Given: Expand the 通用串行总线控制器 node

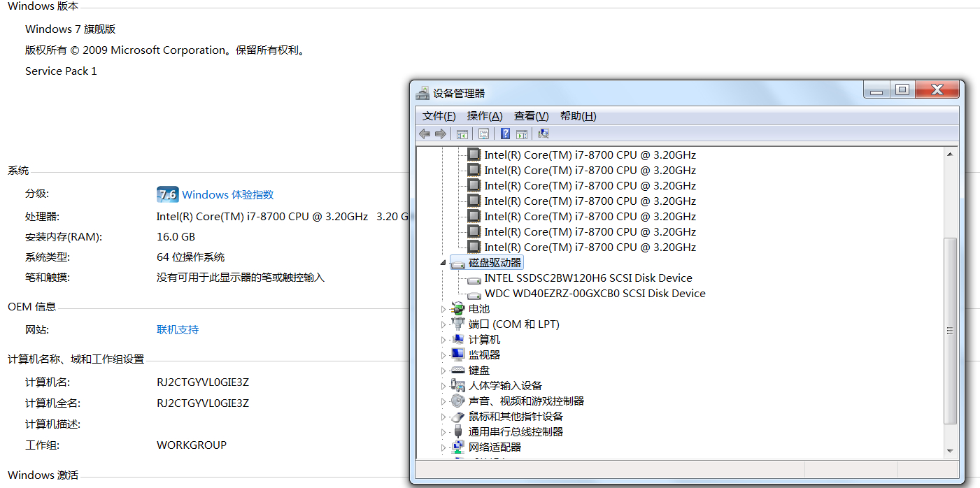Looking at the screenshot, I should pyautogui.click(x=443, y=432).
